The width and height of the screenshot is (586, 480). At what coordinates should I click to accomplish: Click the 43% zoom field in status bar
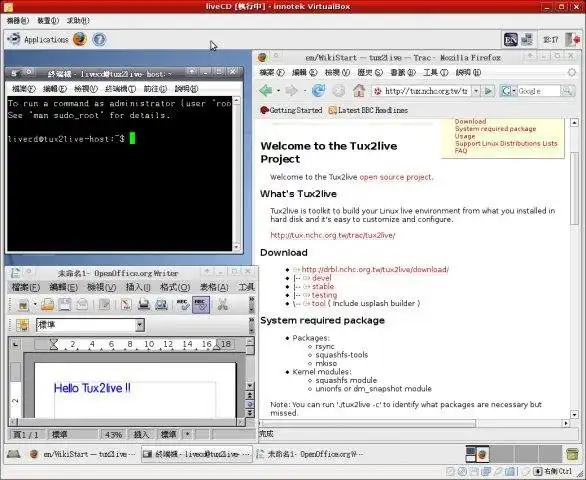point(114,434)
